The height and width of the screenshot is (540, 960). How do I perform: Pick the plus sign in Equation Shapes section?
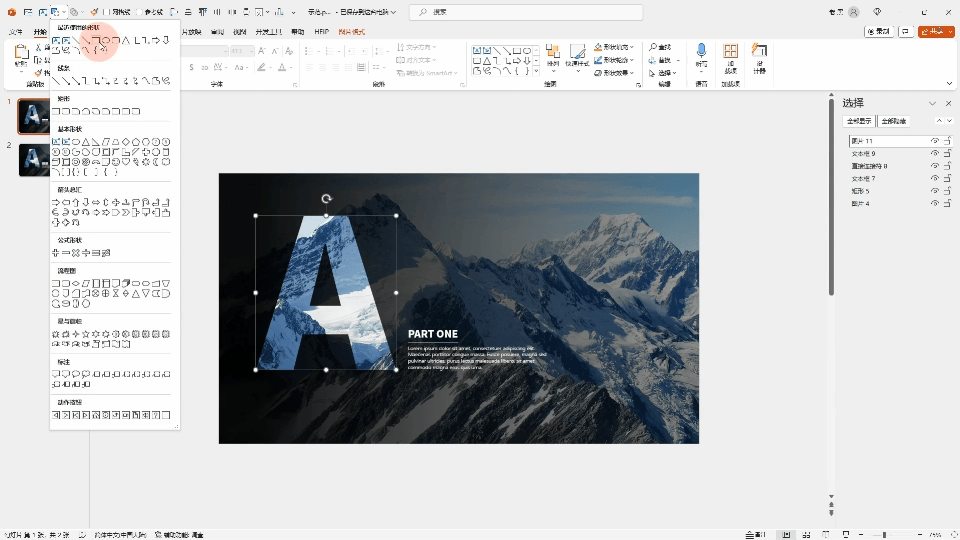tap(56, 253)
